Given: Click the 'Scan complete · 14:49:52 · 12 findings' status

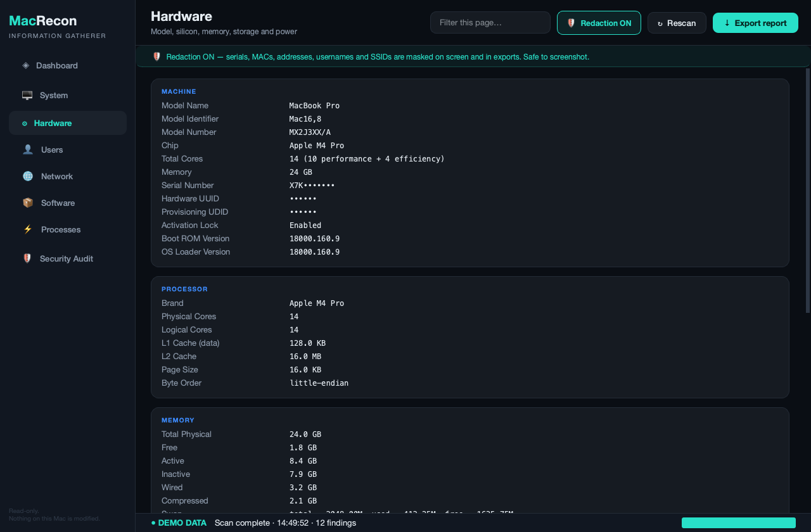Looking at the screenshot, I should [x=285, y=522].
